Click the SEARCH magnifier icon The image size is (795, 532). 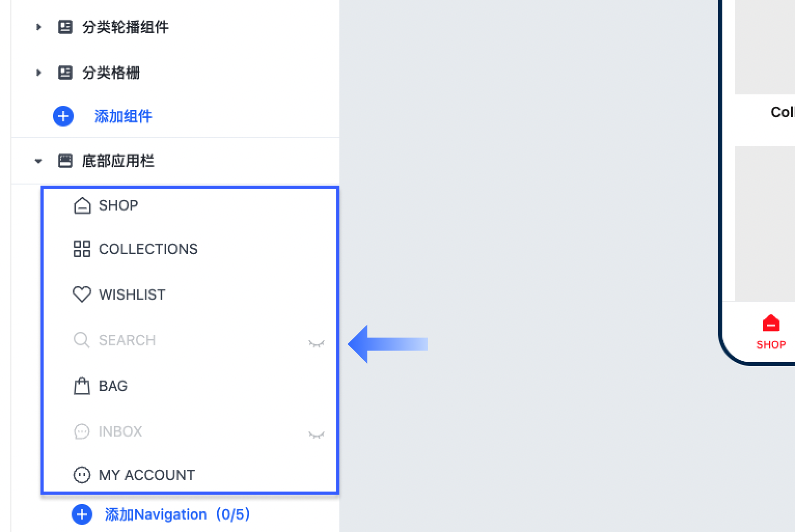point(82,340)
